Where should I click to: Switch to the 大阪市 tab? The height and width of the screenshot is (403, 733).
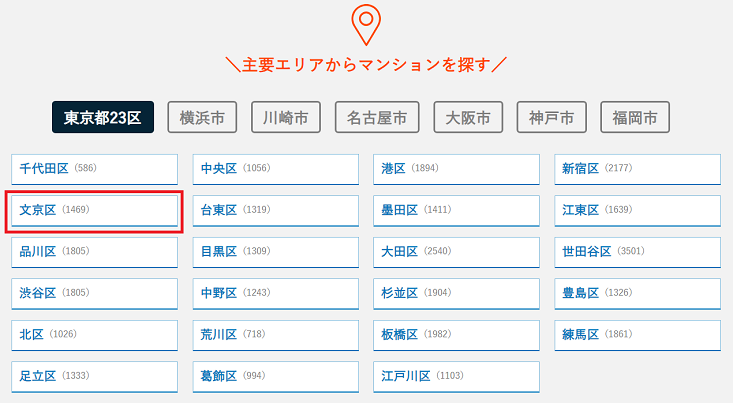tap(468, 117)
